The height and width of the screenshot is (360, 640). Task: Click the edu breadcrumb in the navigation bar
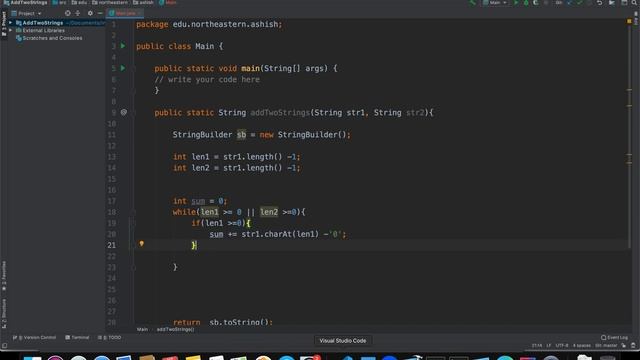tap(79, 2)
